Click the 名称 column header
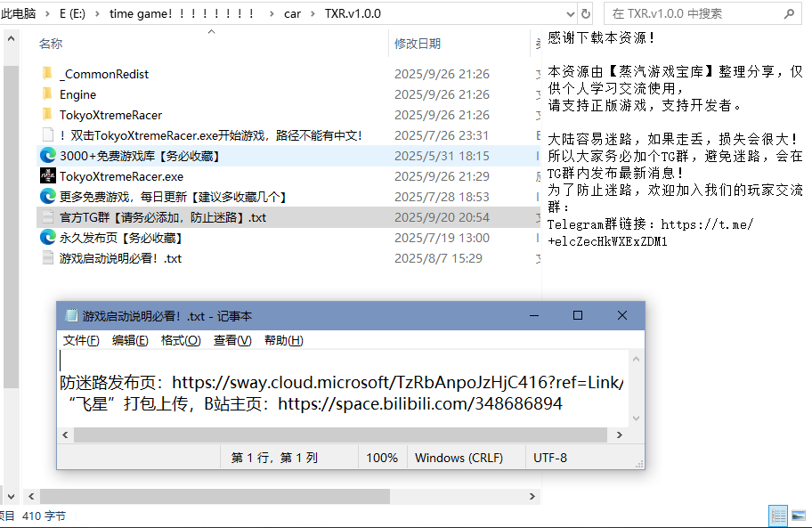The height and width of the screenshot is (528, 812). tap(51, 44)
